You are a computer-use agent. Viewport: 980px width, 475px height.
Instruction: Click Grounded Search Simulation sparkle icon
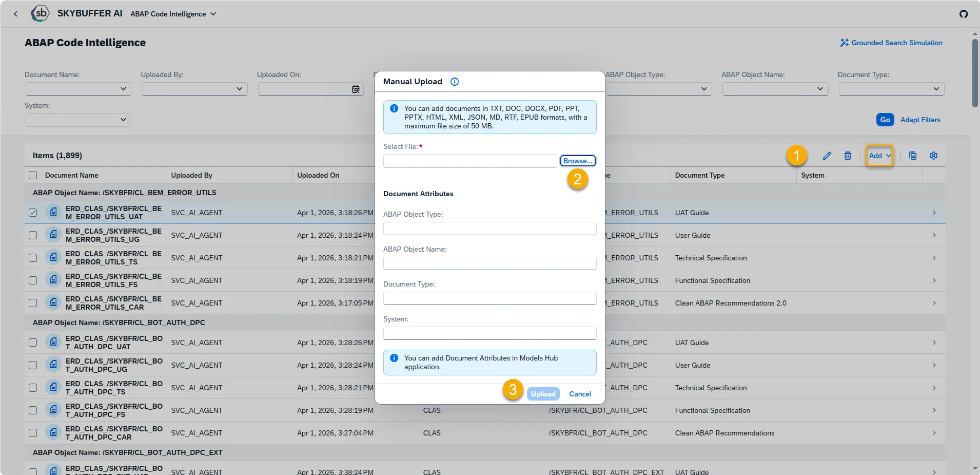(844, 43)
